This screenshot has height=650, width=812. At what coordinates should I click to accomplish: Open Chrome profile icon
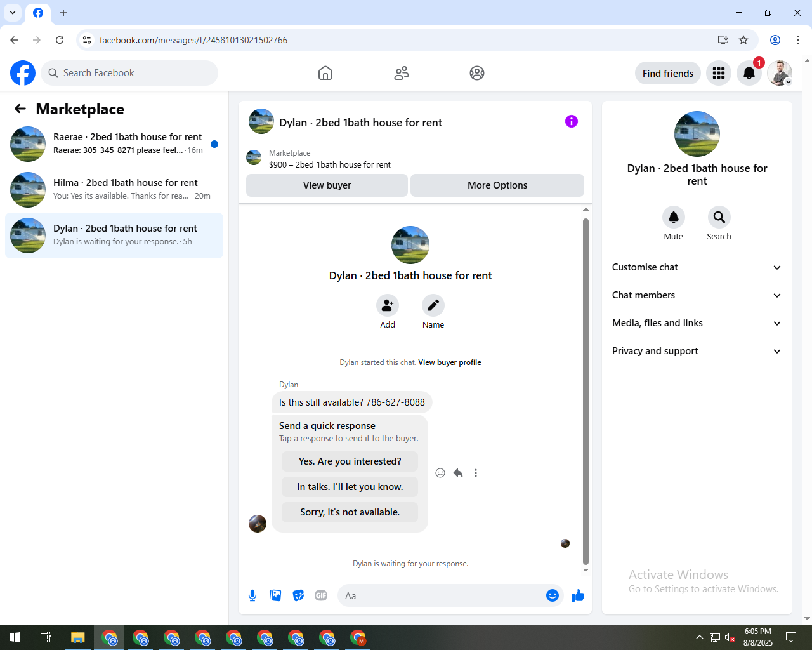(x=775, y=40)
